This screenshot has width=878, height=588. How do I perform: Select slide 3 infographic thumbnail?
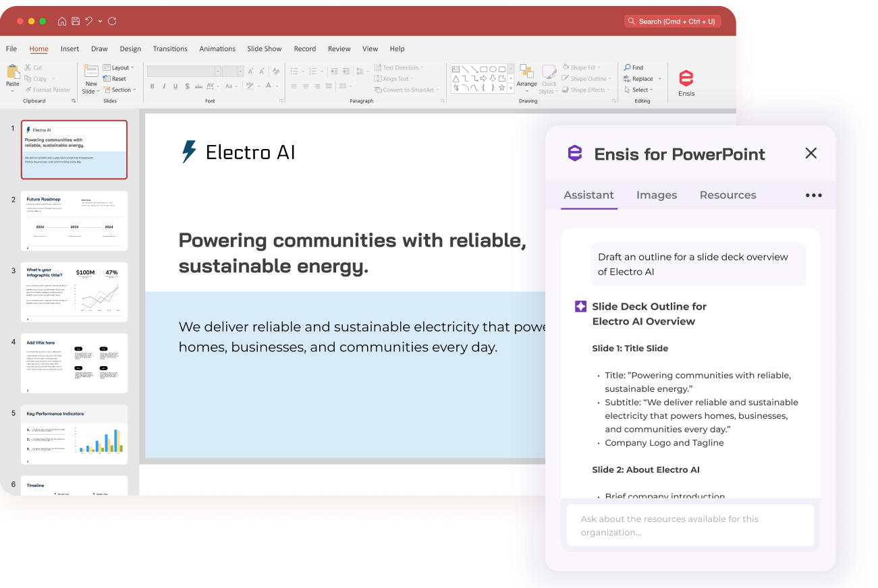[74, 292]
